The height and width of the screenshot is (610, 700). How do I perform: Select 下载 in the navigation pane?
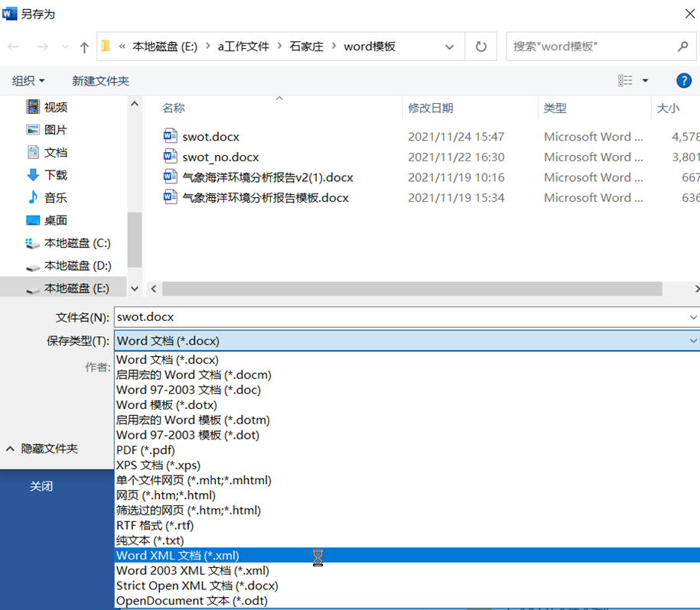tap(56, 175)
